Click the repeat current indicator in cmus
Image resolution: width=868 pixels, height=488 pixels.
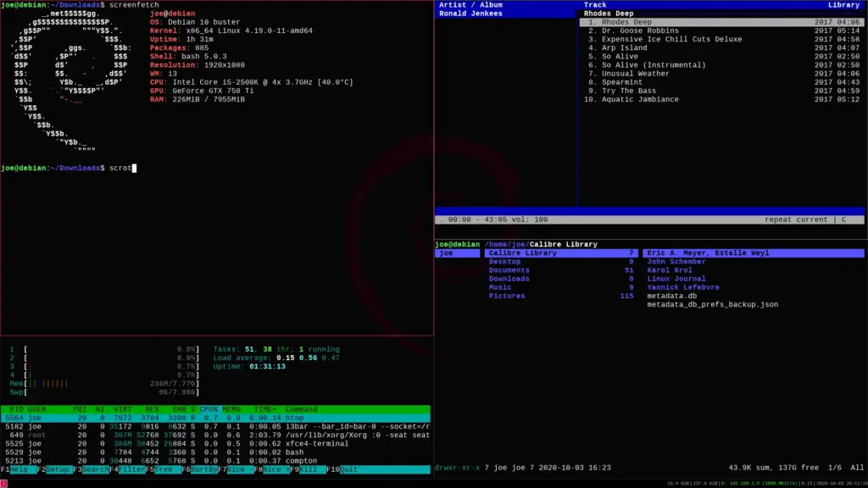(796, 219)
